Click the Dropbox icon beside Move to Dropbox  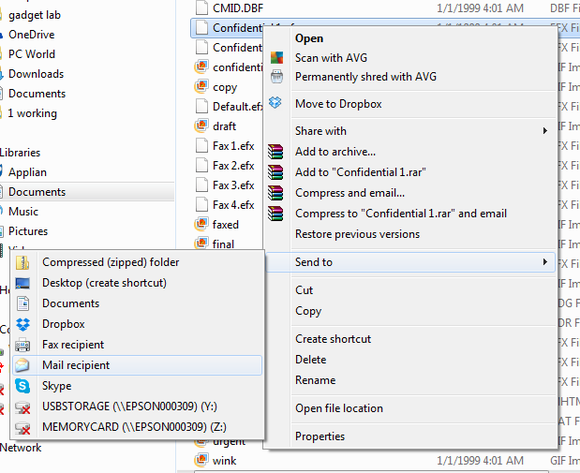pyautogui.click(x=275, y=102)
